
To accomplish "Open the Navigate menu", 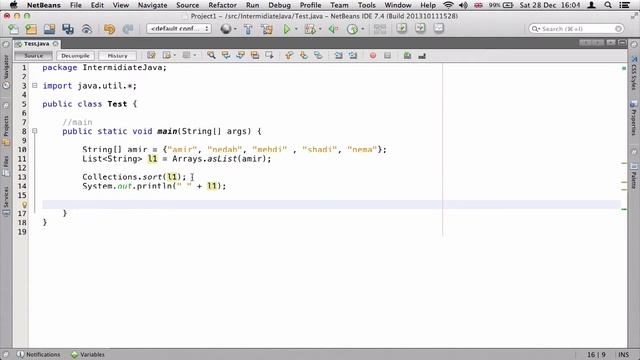I will tap(152, 5).
